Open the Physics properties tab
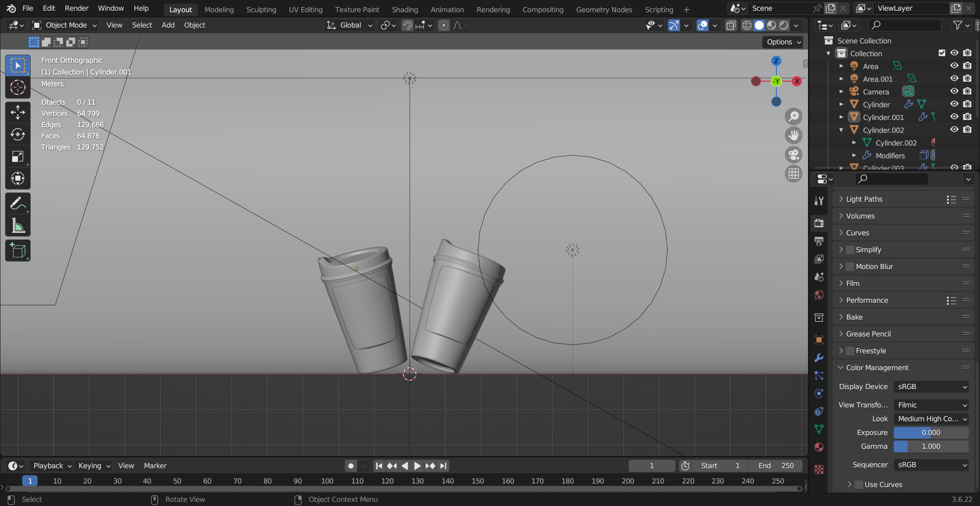The width and height of the screenshot is (980, 506). click(x=819, y=393)
